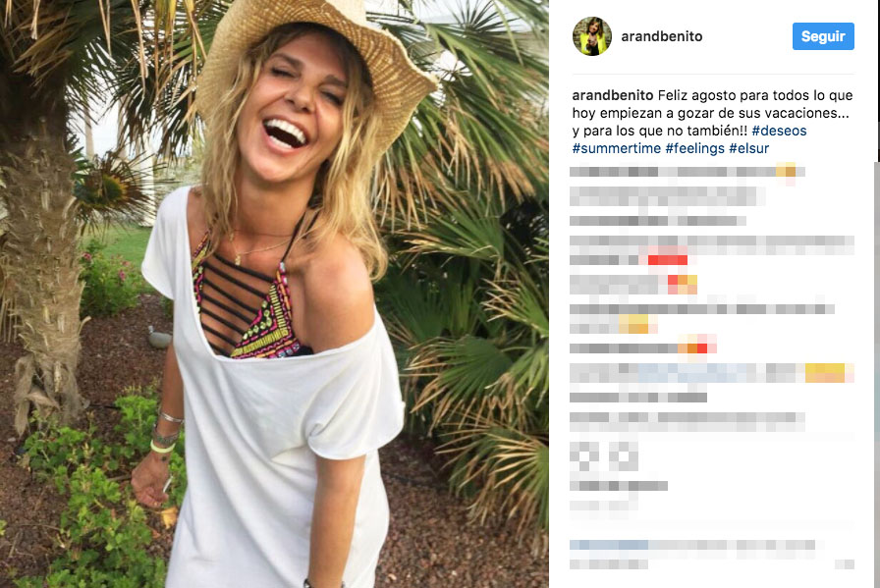Follow the account with Seguir button
This screenshot has width=880, height=588.
tap(823, 36)
